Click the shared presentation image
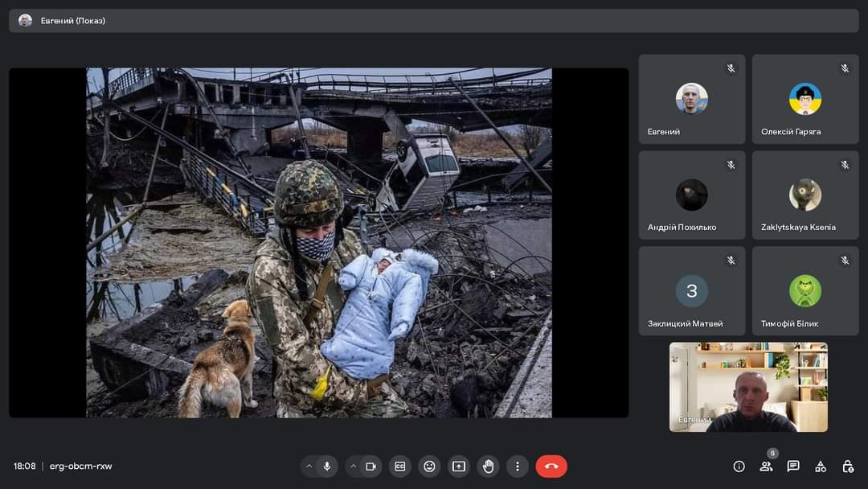The image size is (868, 489). (319, 242)
